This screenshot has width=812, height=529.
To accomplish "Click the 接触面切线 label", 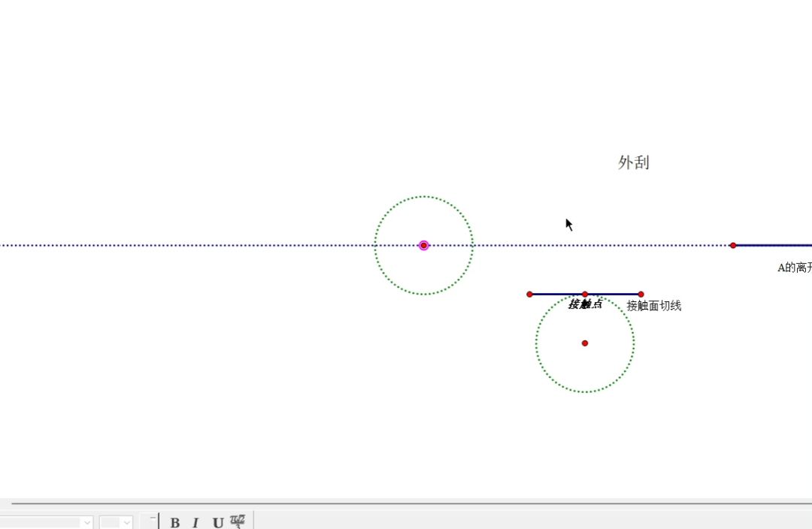I will (x=653, y=306).
